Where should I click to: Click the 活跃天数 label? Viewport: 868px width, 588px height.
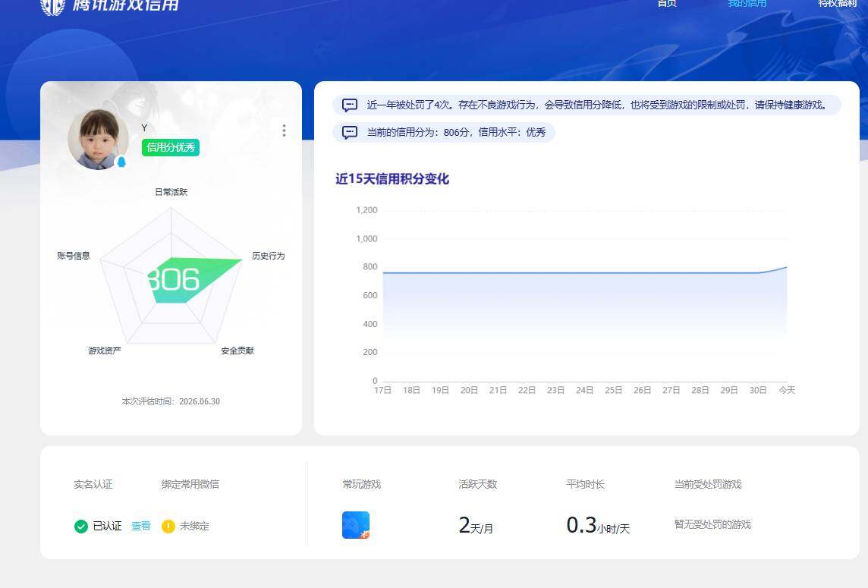tap(478, 485)
